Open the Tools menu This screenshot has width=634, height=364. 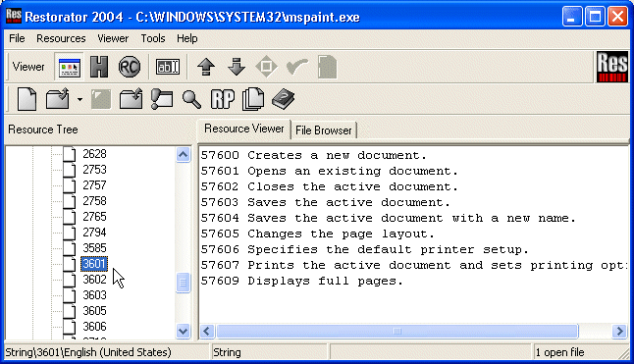pyautogui.click(x=153, y=38)
